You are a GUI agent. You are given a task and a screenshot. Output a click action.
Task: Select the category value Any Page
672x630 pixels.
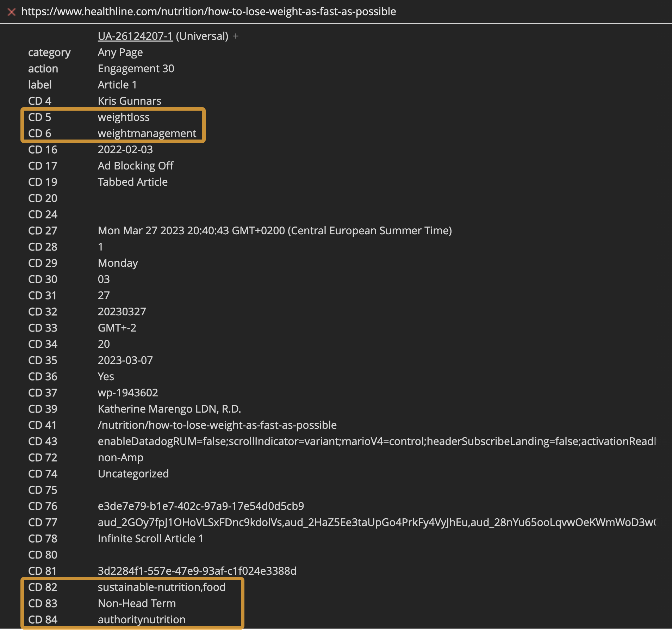pos(120,52)
